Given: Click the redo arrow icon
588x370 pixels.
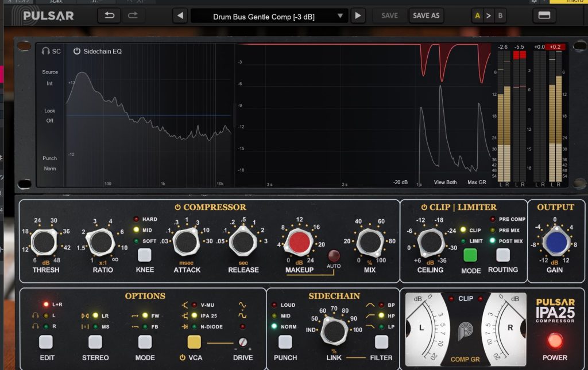Looking at the screenshot, I should (x=133, y=15).
